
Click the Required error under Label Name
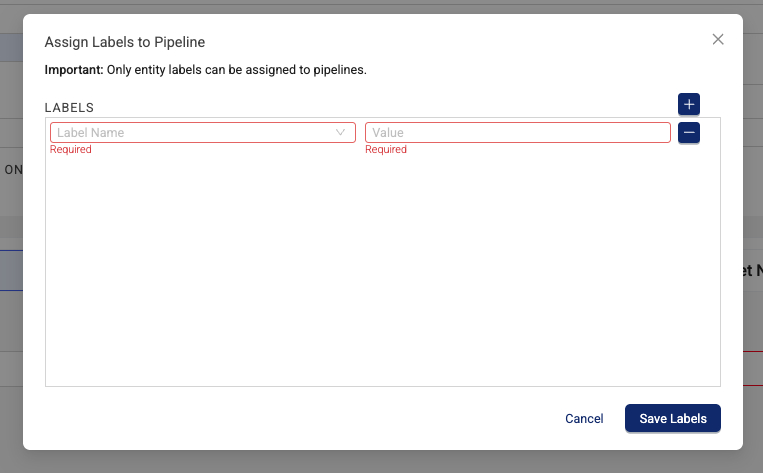pos(71,149)
